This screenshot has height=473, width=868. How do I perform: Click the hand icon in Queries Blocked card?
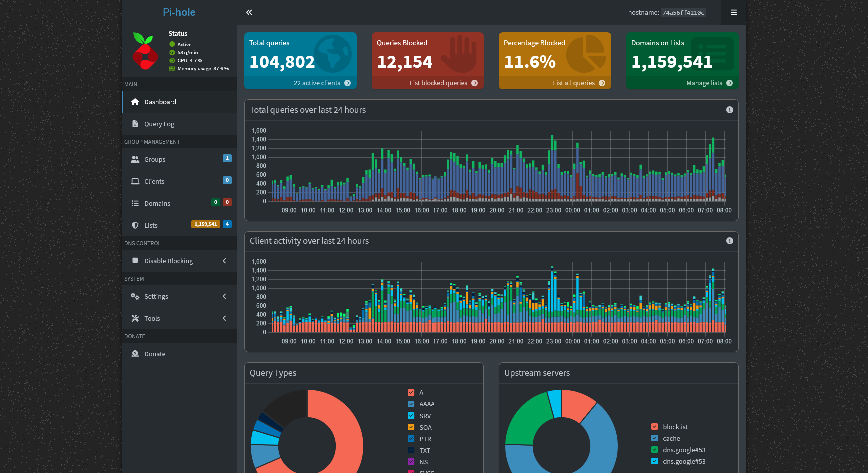(x=459, y=54)
